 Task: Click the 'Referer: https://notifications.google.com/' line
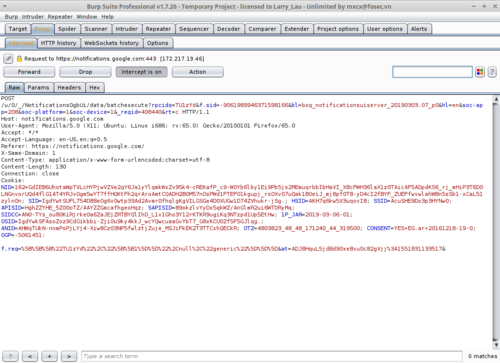[73, 146]
